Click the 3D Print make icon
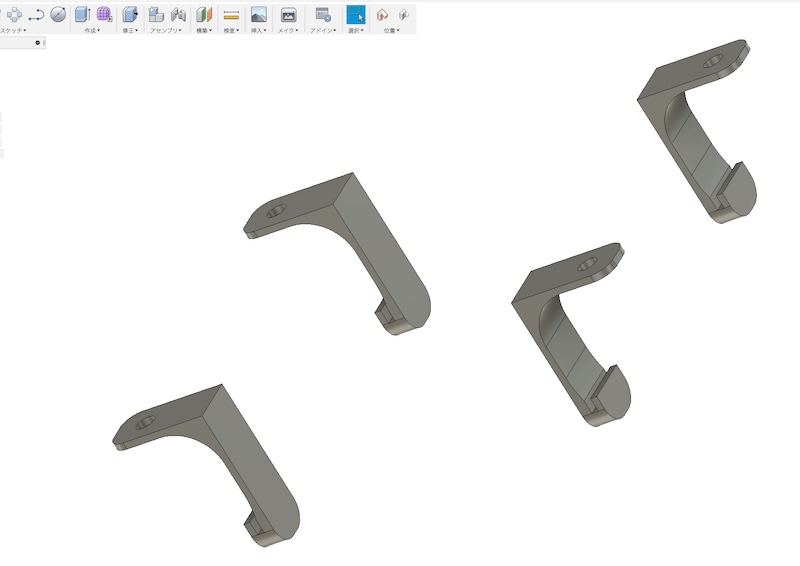Viewport: 800px width, 566px height. [x=288, y=14]
